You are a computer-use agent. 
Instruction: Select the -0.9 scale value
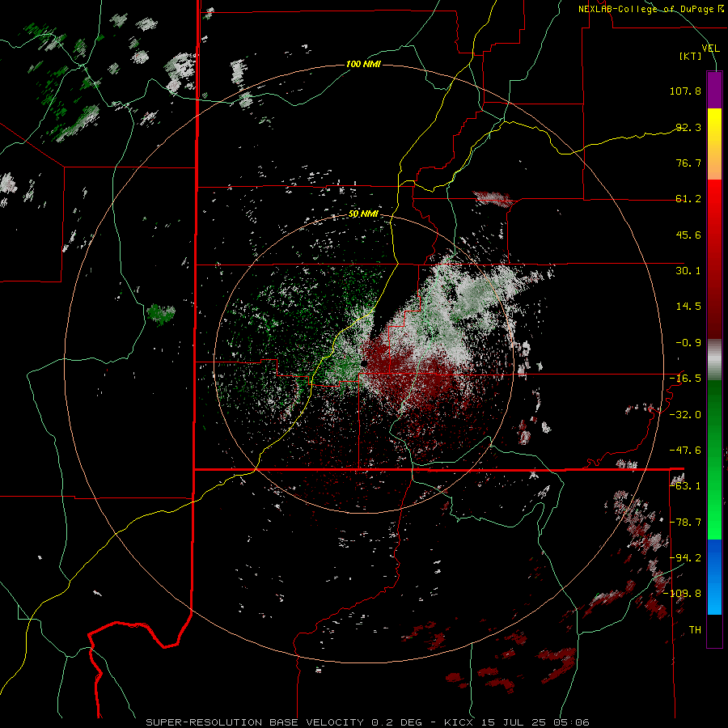[688, 343]
